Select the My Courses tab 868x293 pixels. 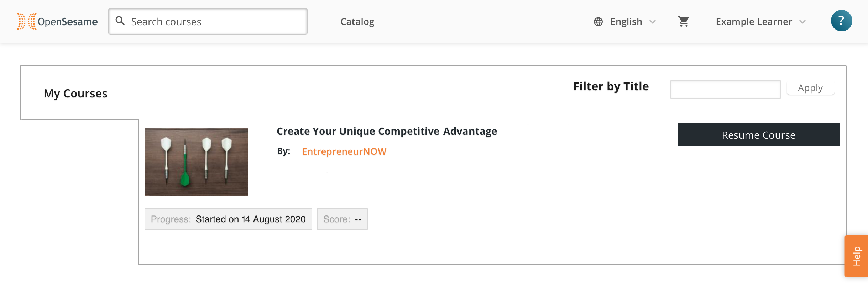(75, 93)
